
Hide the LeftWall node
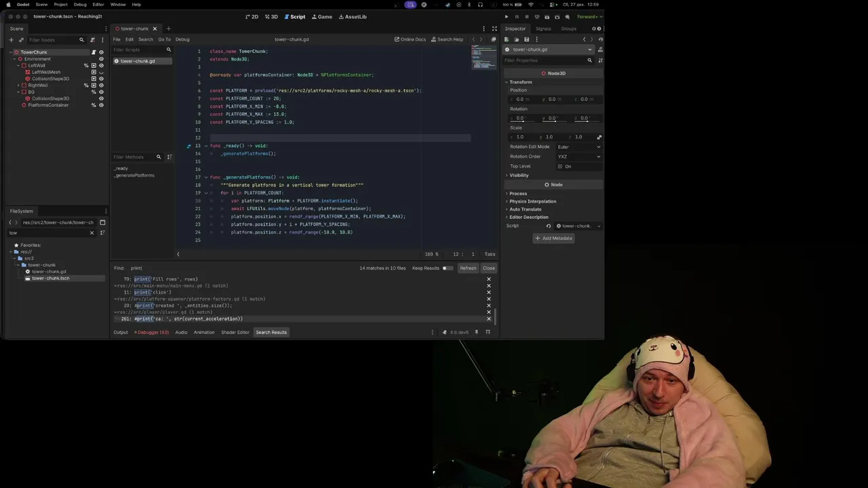coord(102,66)
